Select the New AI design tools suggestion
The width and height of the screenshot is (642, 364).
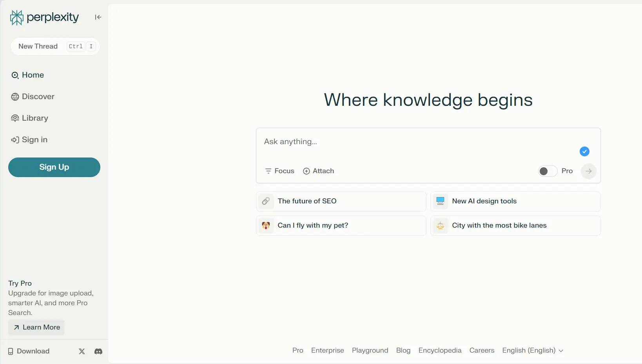pyautogui.click(x=515, y=201)
